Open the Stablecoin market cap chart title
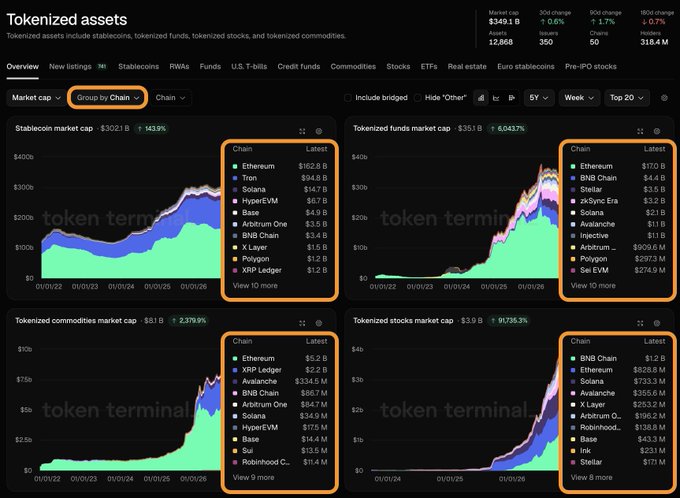 pos(54,128)
